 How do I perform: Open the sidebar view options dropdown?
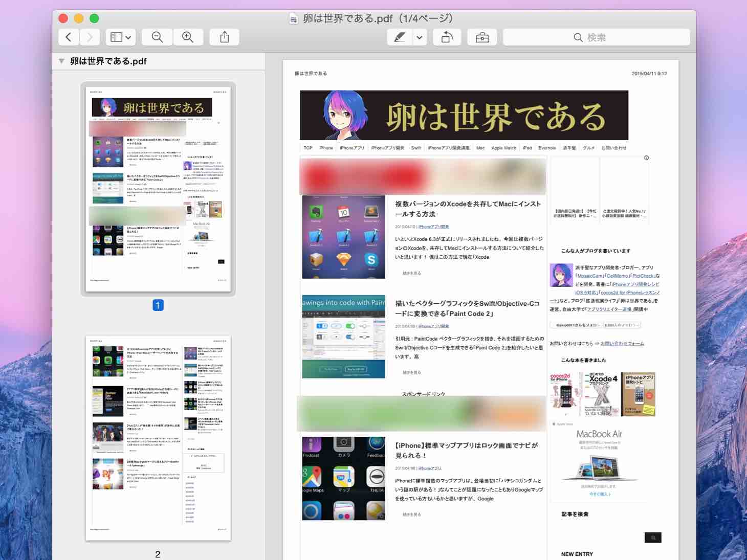coord(121,37)
